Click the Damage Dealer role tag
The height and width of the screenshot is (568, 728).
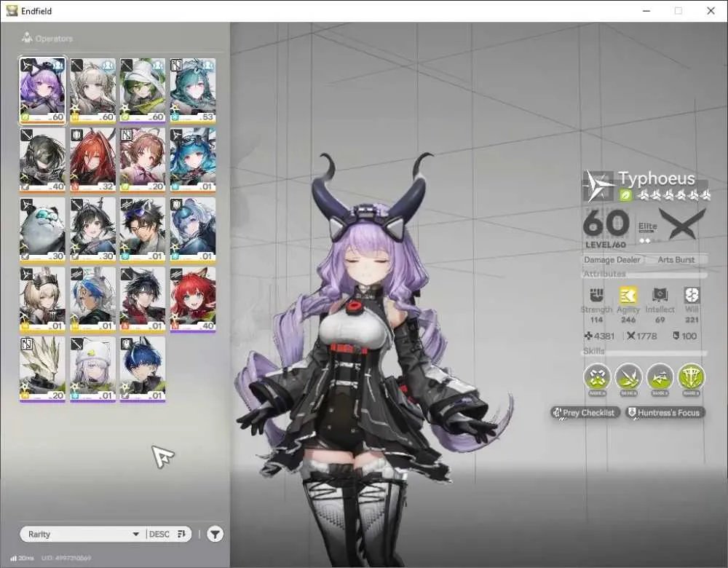coord(612,260)
